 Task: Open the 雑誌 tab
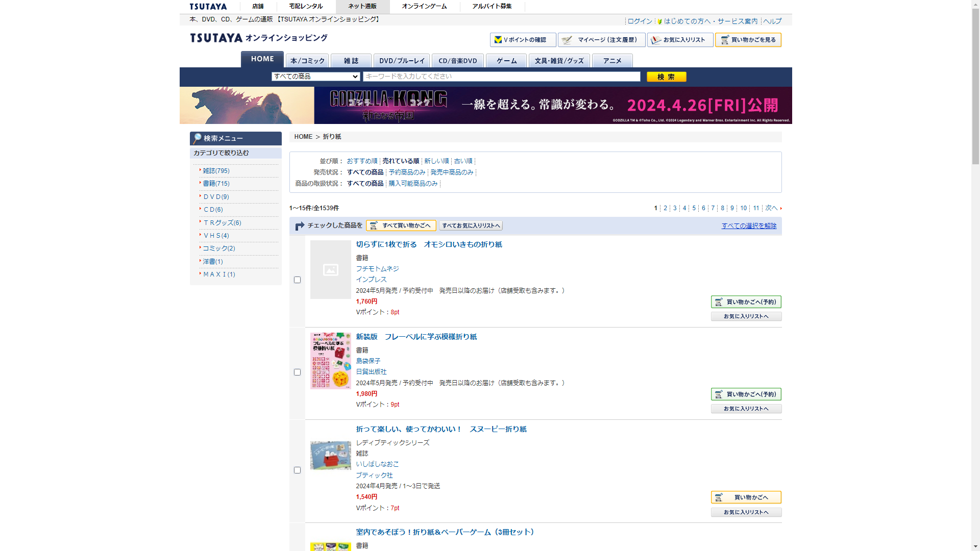pos(351,61)
